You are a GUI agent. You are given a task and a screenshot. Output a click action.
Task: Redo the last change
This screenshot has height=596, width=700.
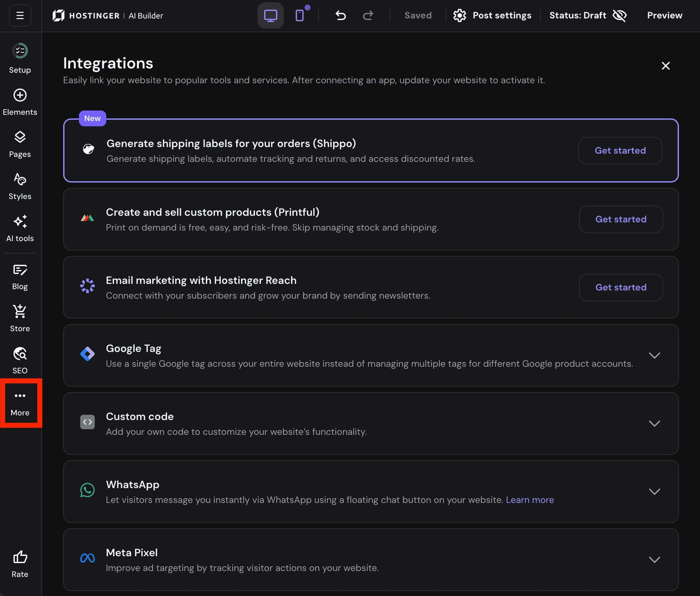click(368, 15)
